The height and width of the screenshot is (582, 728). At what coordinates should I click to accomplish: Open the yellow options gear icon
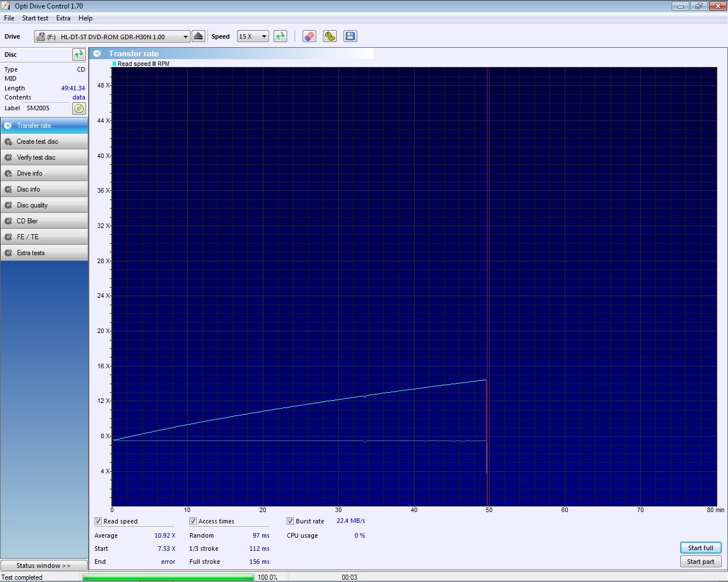[x=329, y=36]
